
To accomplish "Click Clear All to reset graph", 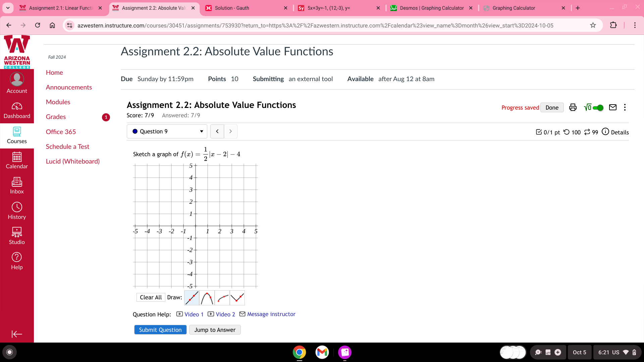I will (150, 297).
